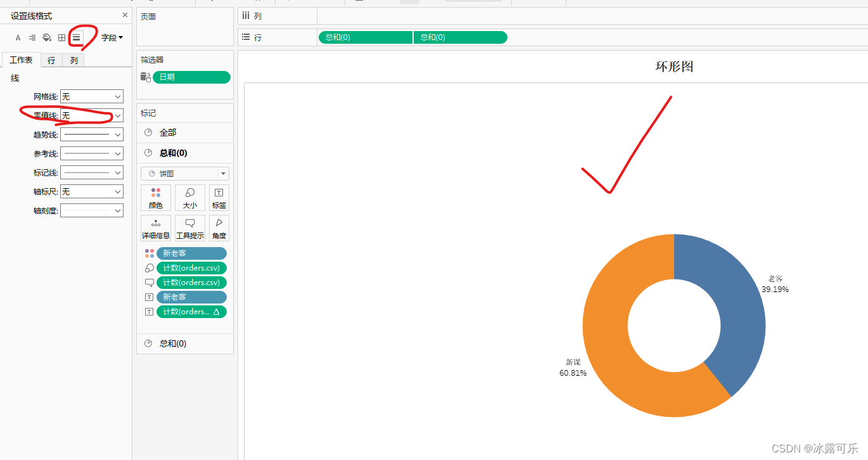
Task: Click the 详细信息 detail button
Action: point(156,228)
